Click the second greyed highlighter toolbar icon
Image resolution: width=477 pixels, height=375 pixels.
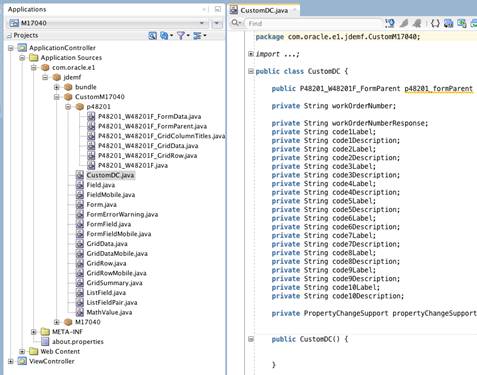click(x=417, y=23)
